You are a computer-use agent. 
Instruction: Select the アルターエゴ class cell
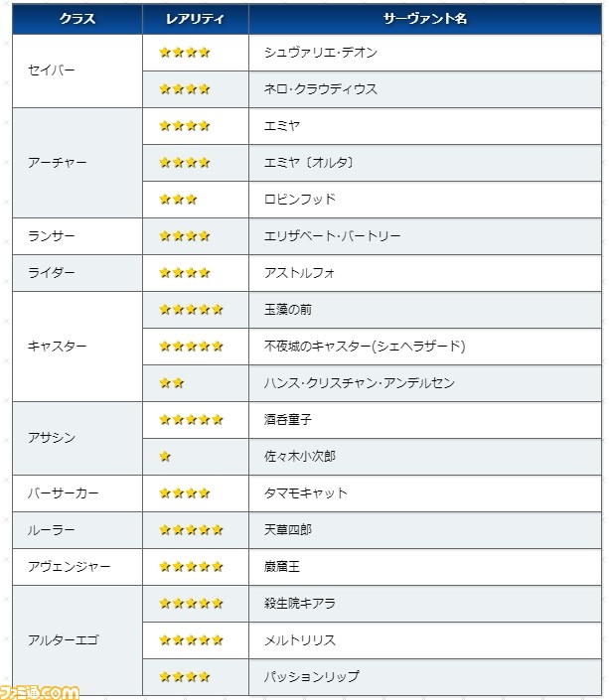coord(77,640)
